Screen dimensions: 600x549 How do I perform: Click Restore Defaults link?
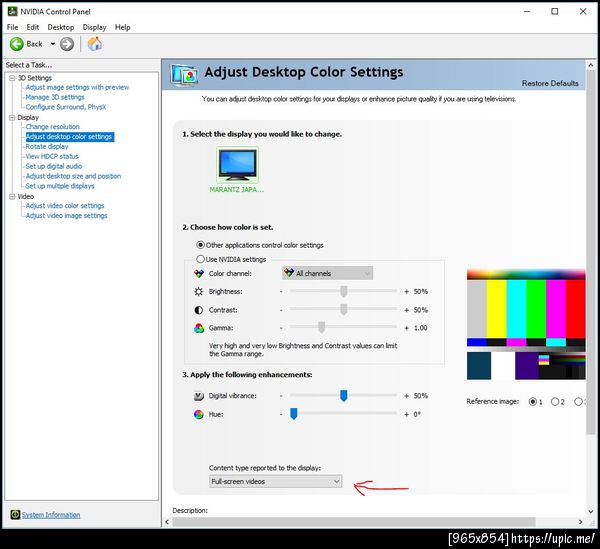click(x=550, y=83)
